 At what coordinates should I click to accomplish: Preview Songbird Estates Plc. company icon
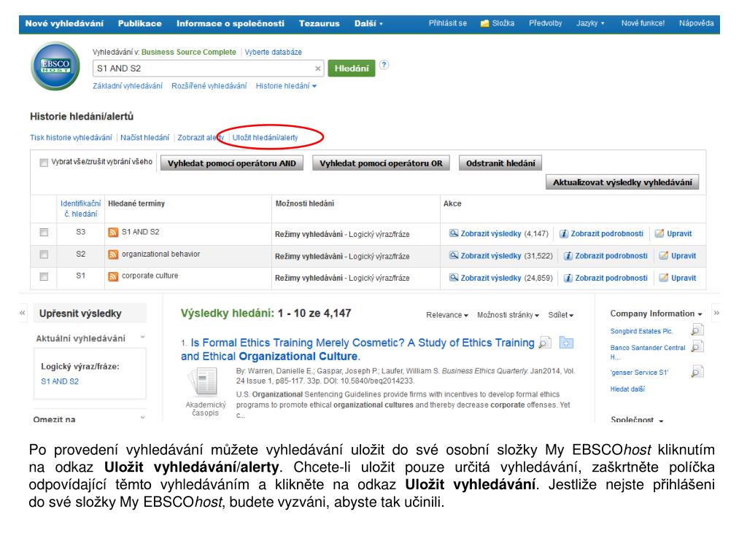697,330
